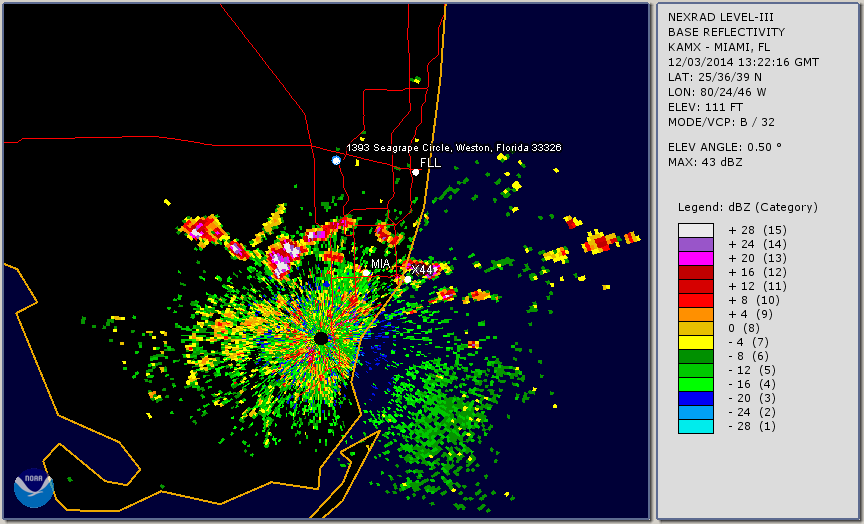Click the 'NEXRAD LEVEL-III' heading text

coord(721,18)
